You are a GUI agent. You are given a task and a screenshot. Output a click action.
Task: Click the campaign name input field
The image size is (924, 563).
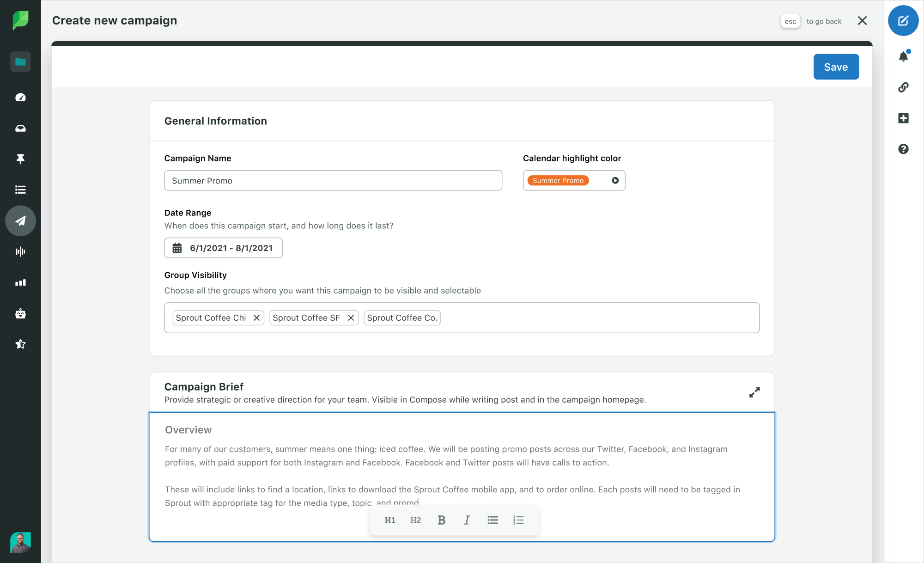(333, 179)
